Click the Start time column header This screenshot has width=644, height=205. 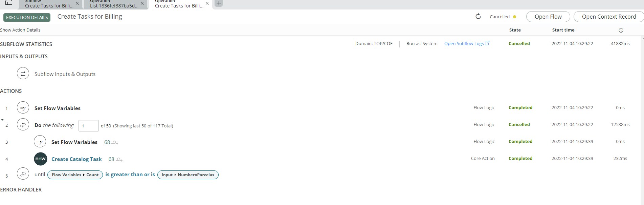[x=563, y=30]
